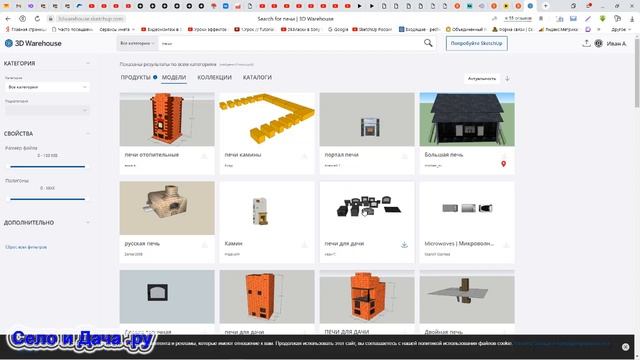Open the Главная страница bookmark
Screen dimensions: 640x360
(x=25, y=29)
